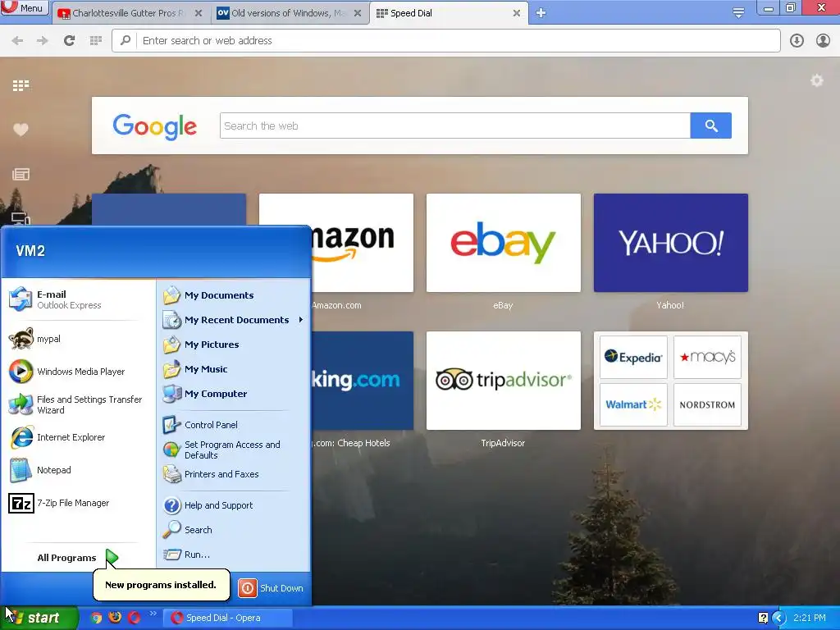Open bookmarks heart icon in sidebar
Viewport: 840px width, 630px height.
pyautogui.click(x=21, y=130)
